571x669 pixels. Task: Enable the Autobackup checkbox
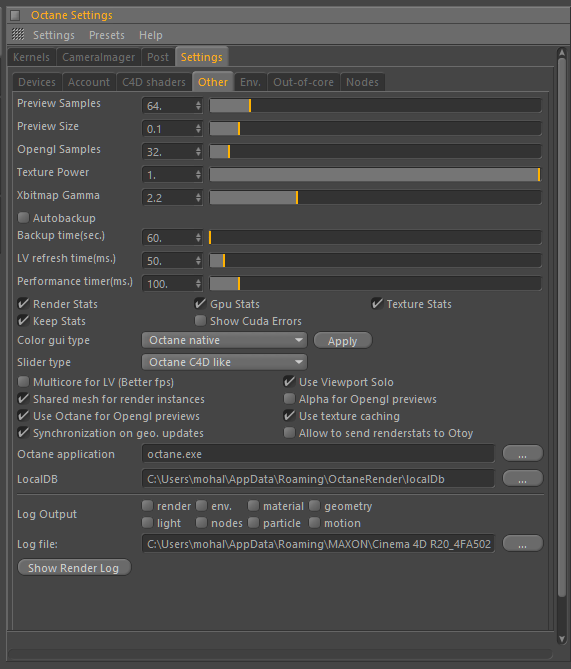pos(23,218)
